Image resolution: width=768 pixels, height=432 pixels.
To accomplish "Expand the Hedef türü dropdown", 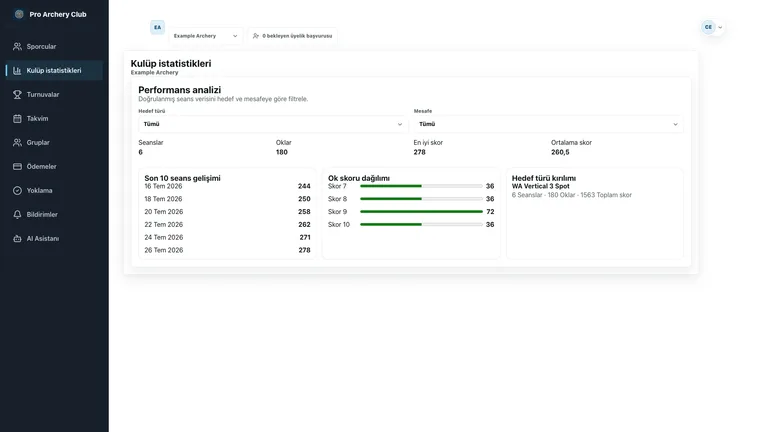I will pyautogui.click(x=273, y=124).
